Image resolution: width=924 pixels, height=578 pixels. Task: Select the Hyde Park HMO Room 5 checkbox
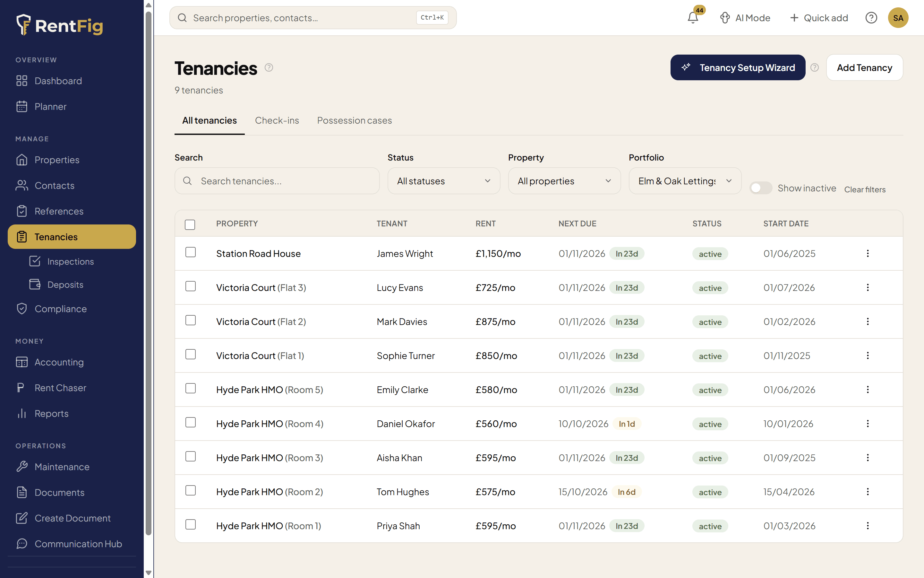[x=191, y=389]
